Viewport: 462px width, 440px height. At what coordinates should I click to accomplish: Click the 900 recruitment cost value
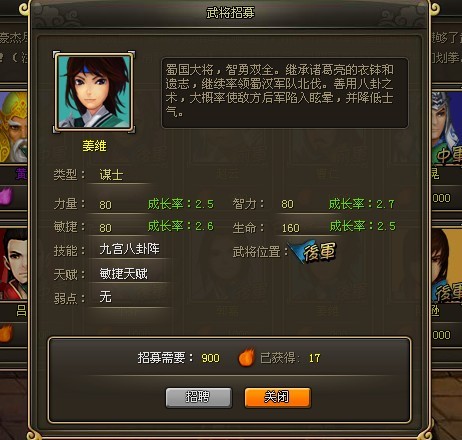(210, 358)
